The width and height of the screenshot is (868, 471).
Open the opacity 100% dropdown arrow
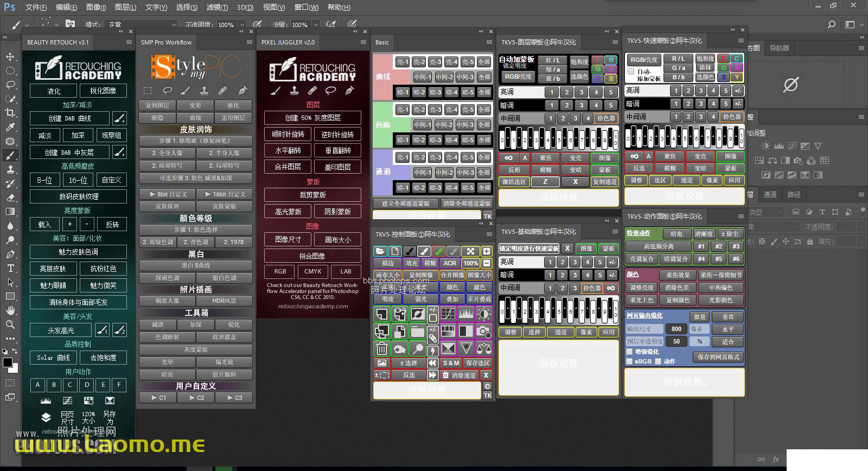[x=242, y=25]
